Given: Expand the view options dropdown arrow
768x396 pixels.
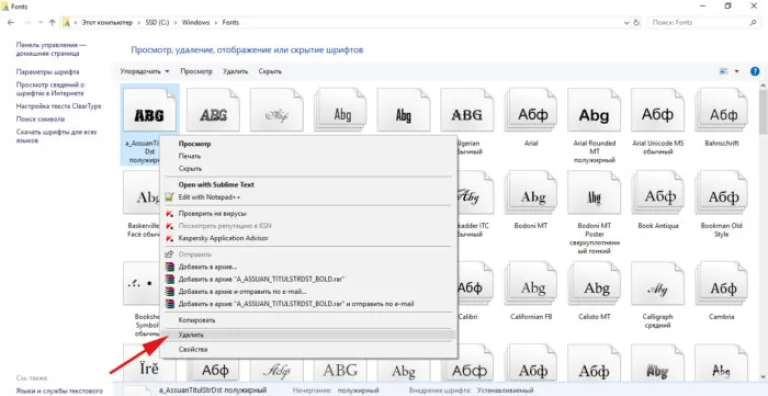Looking at the screenshot, I should coord(736,72).
